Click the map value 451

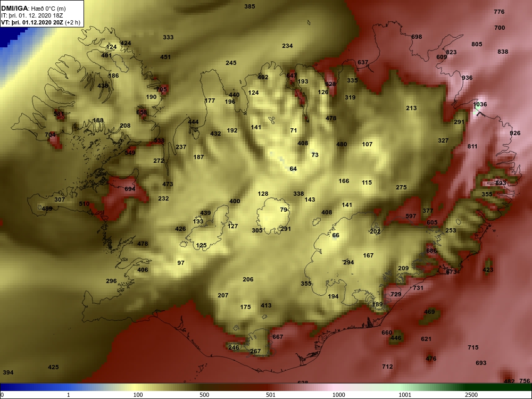tap(165, 57)
